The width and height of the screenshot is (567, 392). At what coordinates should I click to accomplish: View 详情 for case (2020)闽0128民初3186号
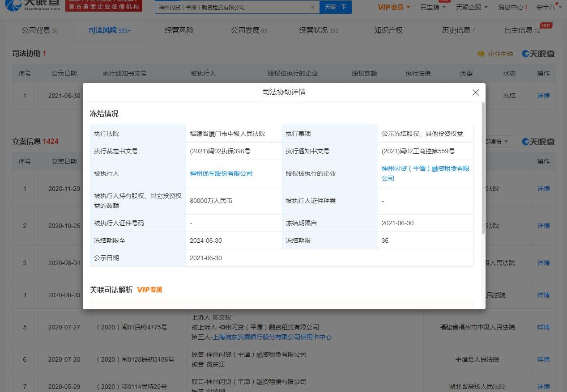[543, 359]
